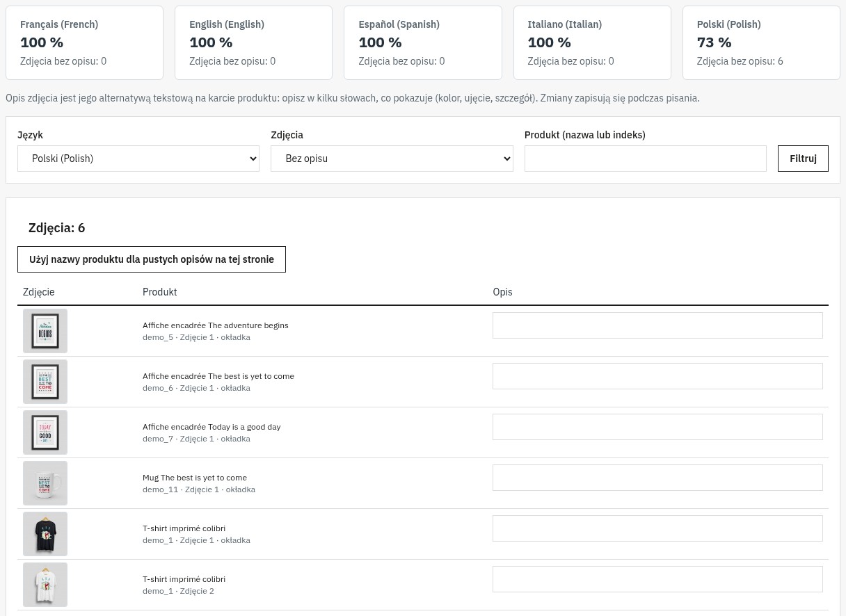846x616 pixels.
Task: Click the text demo_1 · Zdjęcie 2
Action: [x=178, y=591]
